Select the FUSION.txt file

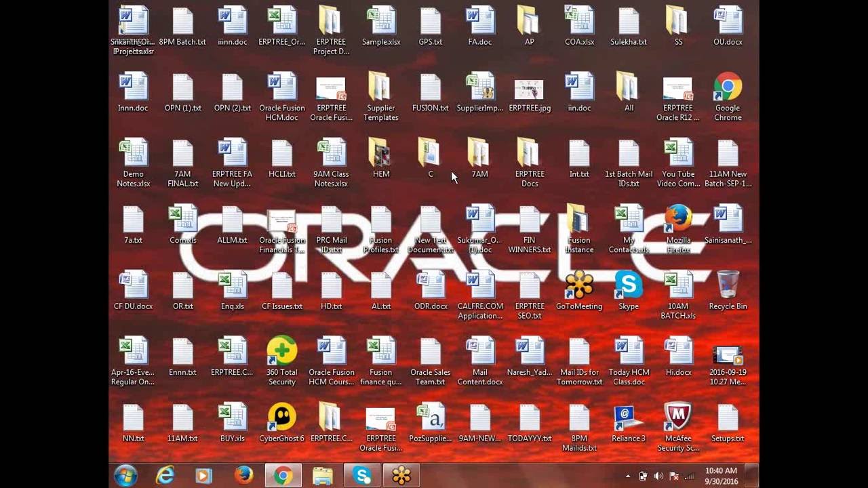[x=431, y=93]
